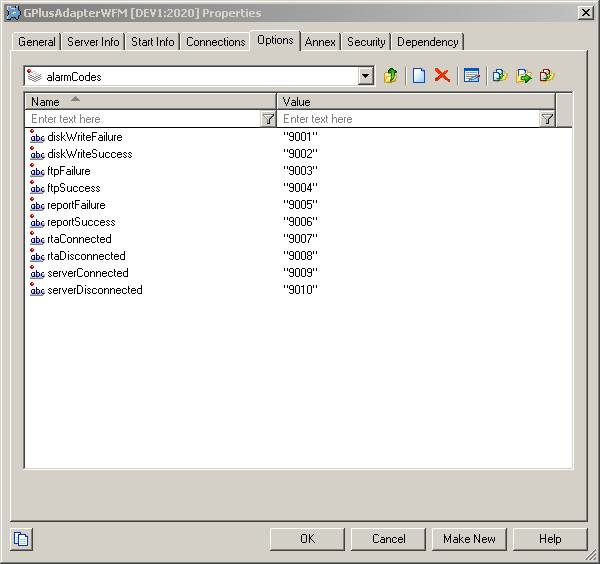The image size is (600, 564).
Task: Switch to the General tab
Action: [x=37, y=42]
